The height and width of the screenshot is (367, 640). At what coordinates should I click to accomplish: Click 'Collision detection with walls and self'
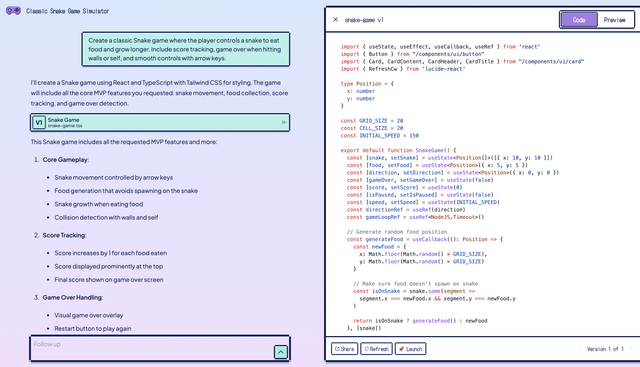coord(106,218)
